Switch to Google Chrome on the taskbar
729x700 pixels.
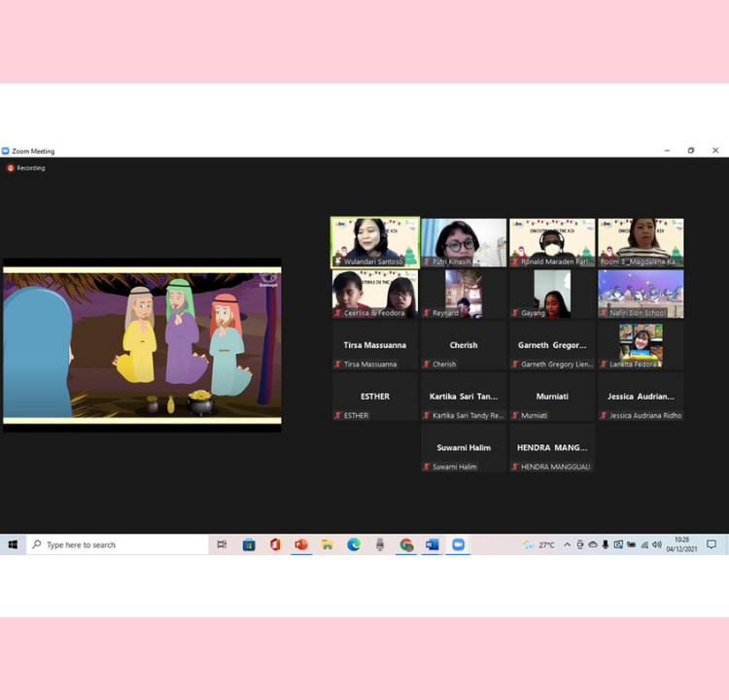coord(406,544)
